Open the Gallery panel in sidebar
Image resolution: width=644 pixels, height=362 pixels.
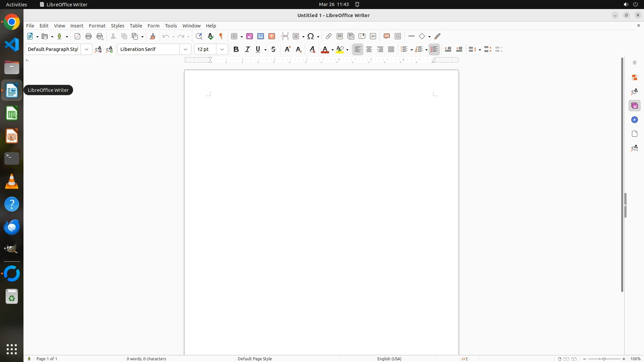pyautogui.click(x=634, y=106)
